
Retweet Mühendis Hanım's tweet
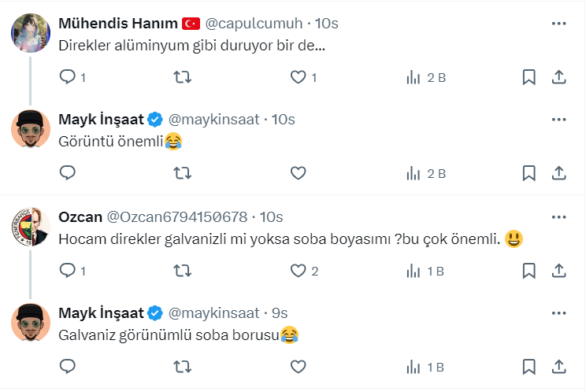point(182,77)
